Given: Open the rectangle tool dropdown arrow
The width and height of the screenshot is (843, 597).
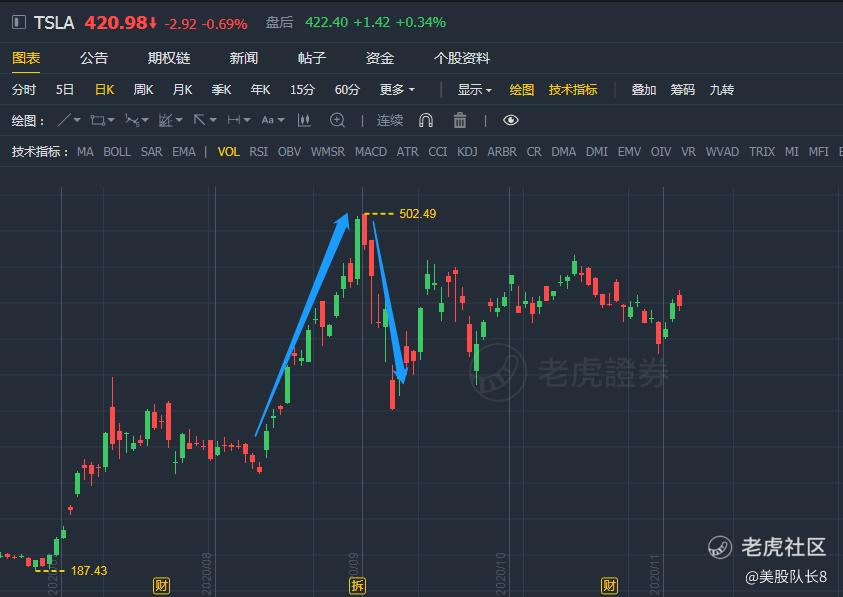Looking at the screenshot, I should pos(111,120).
